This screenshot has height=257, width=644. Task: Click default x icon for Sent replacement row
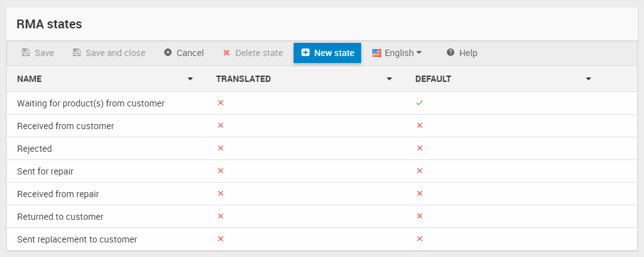coord(420,239)
